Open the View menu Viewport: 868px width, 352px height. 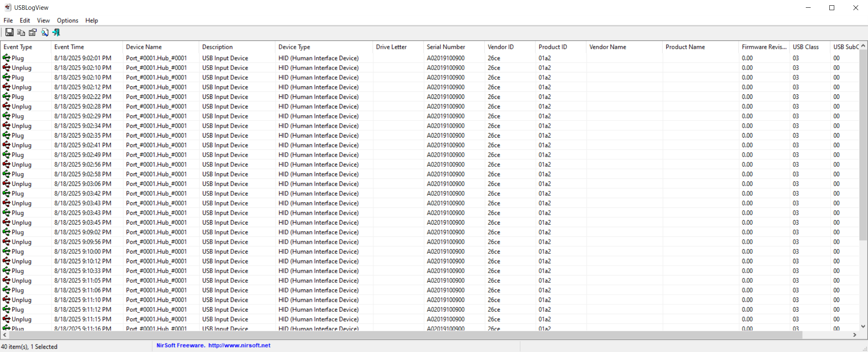[43, 20]
